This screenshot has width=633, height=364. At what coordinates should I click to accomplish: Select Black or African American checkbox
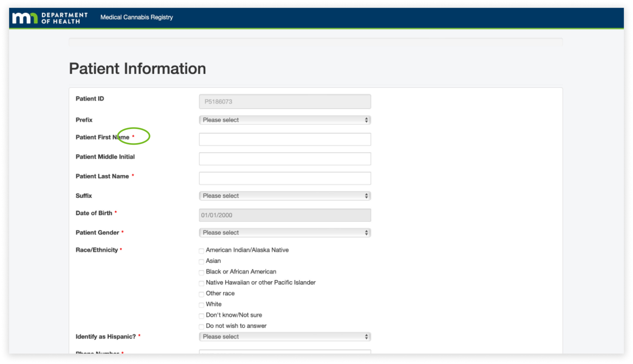201,273
